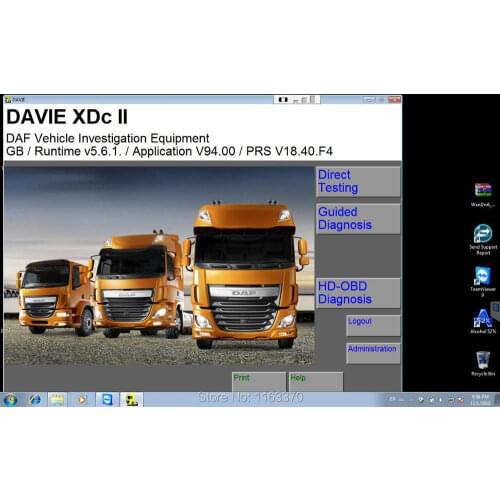The height and width of the screenshot is (500, 500).
Task: Select the Alcohol 52% desktop shortcut
Action: [483, 321]
